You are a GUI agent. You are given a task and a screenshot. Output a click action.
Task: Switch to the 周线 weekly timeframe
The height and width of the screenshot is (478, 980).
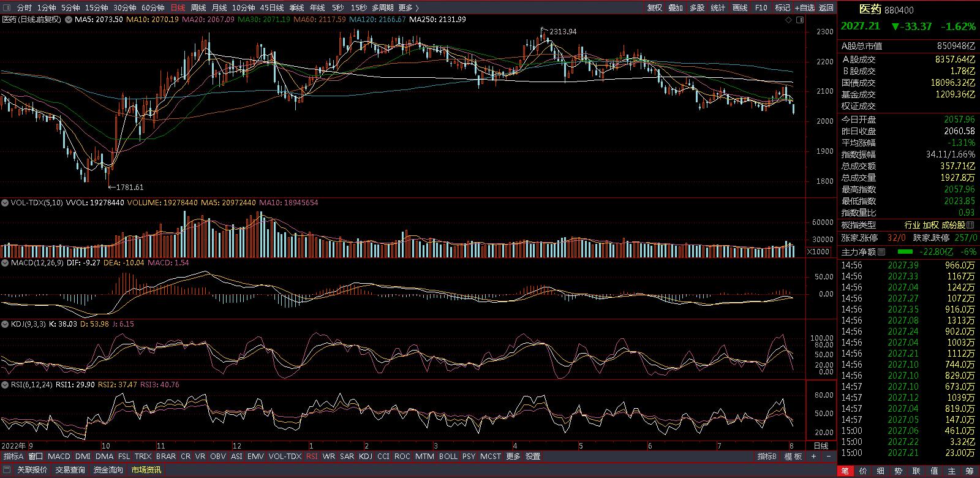coord(198,7)
